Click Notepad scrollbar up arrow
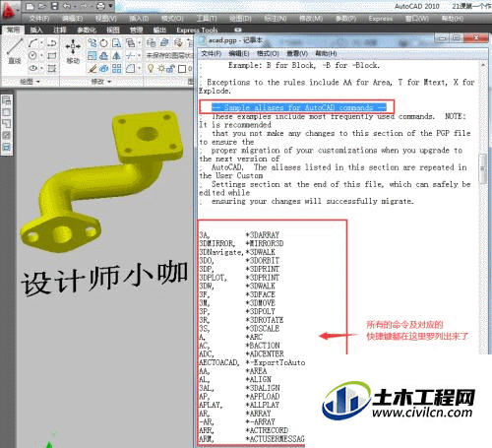This screenshot has width=492, height=448. [483, 65]
